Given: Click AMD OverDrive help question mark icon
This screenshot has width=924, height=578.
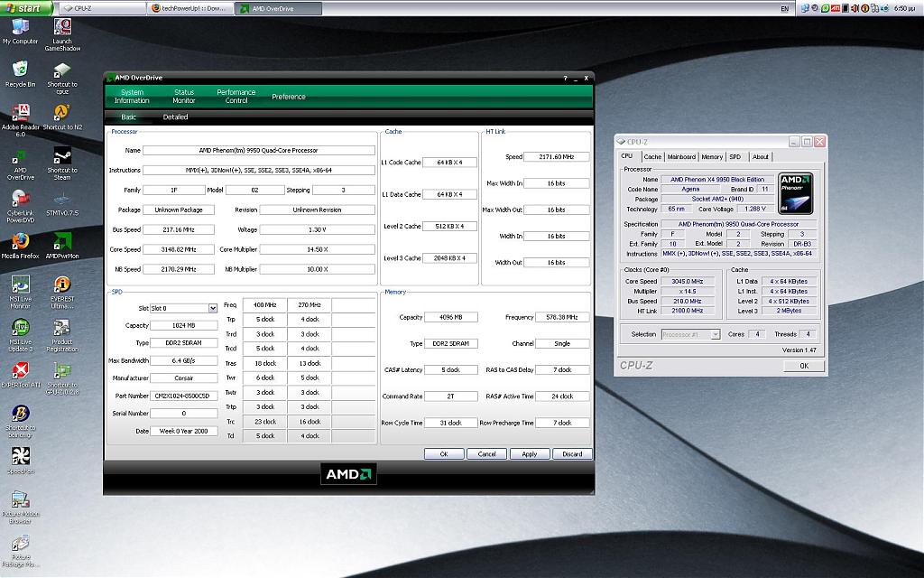Looking at the screenshot, I should (x=565, y=78).
